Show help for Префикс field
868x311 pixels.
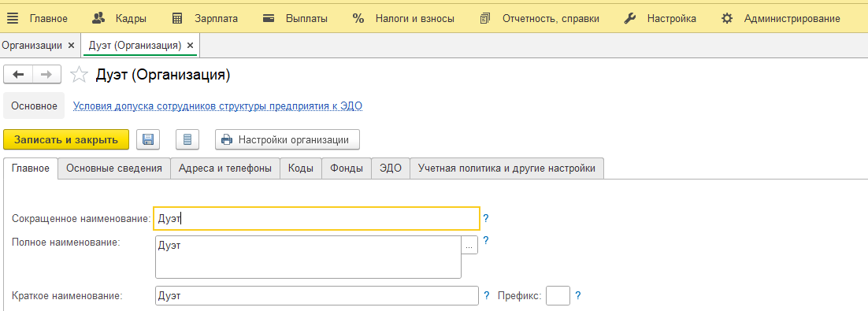[x=578, y=295]
